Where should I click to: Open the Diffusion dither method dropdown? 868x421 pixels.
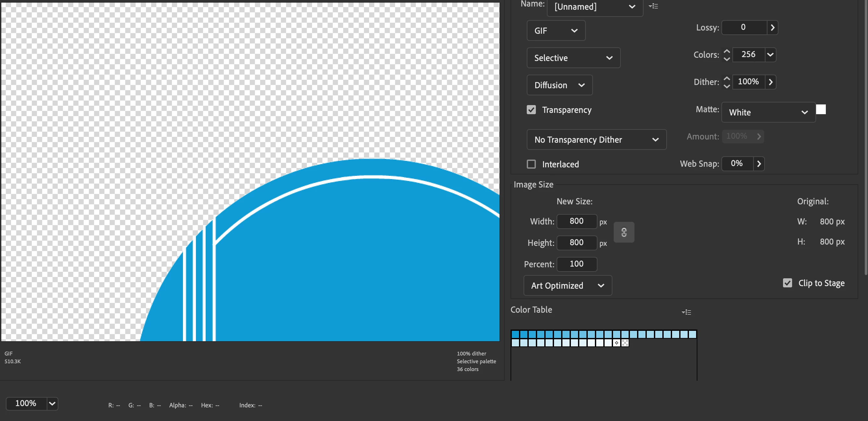click(559, 85)
